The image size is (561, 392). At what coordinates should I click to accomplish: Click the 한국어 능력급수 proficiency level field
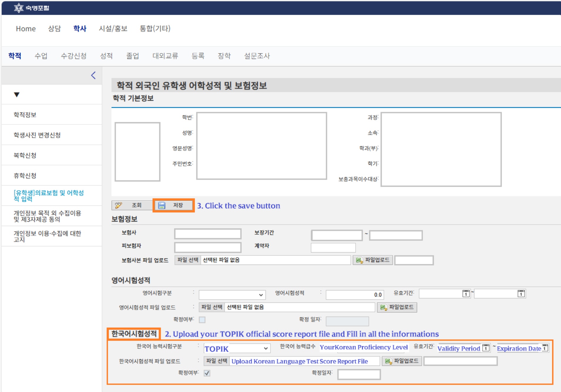click(364, 347)
